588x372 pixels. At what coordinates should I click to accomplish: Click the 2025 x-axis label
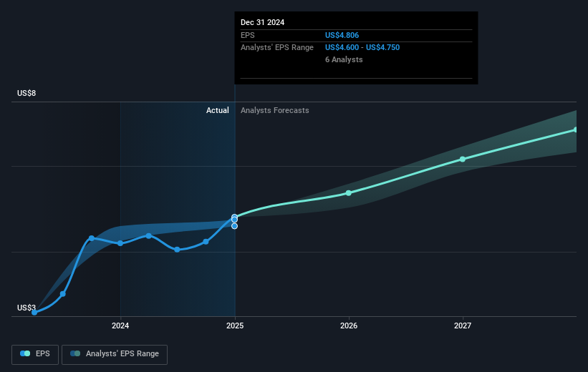[x=235, y=326]
